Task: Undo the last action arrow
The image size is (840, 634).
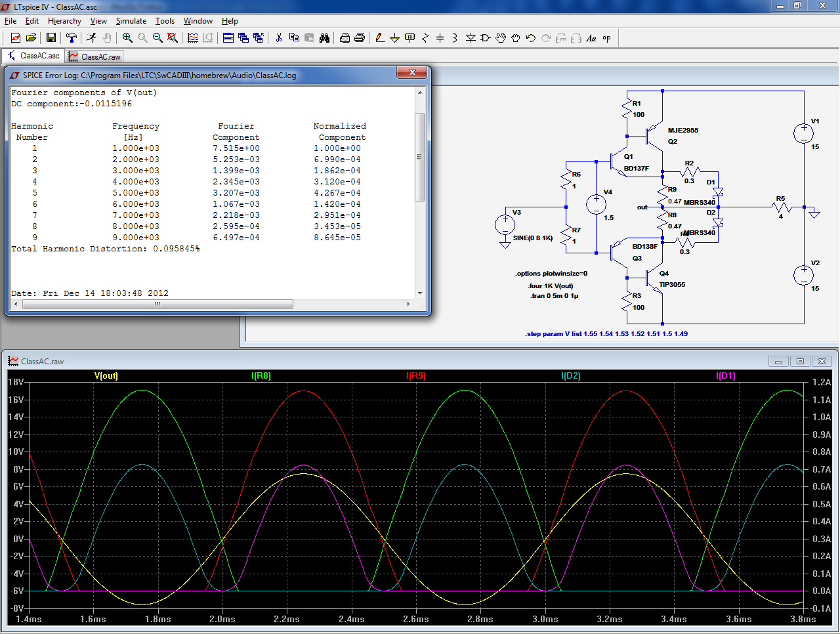Action: coord(531,38)
